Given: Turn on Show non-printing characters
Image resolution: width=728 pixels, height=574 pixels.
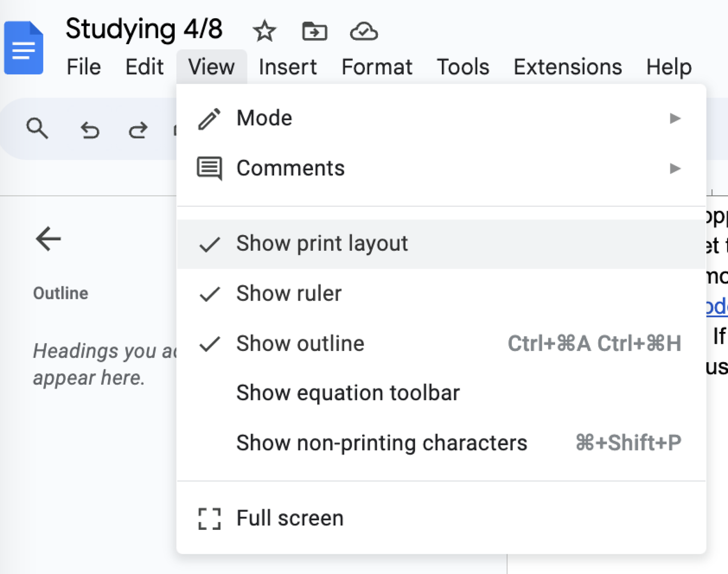Looking at the screenshot, I should coord(441,443).
